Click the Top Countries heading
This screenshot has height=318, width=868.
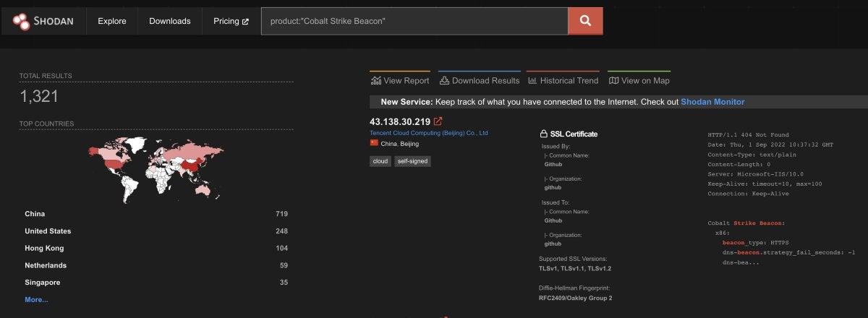[46, 124]
